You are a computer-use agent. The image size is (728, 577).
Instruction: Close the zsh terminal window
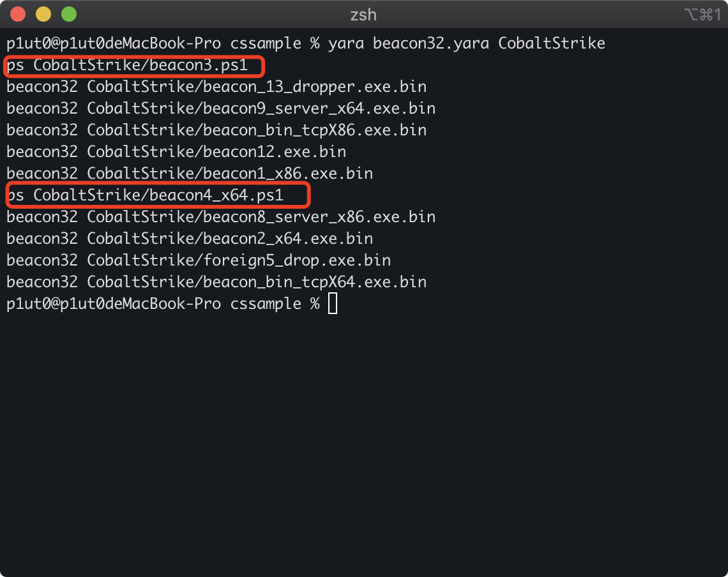pyautogui.click(x=18, y=15)
